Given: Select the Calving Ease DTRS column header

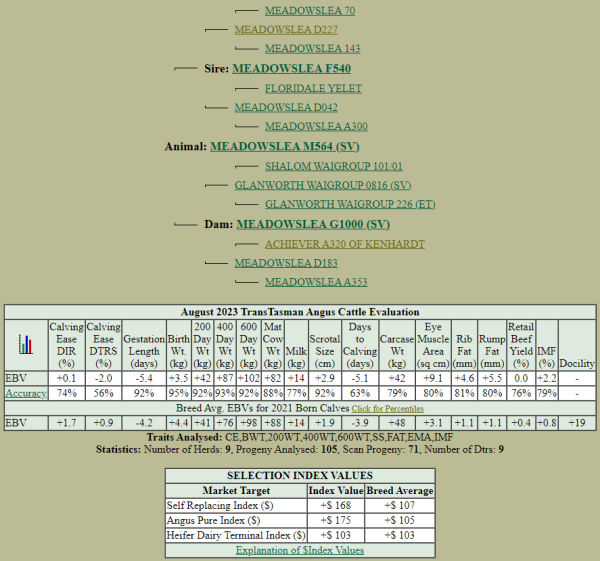Looking at the screenshot, I should click(x=103, y=345).
